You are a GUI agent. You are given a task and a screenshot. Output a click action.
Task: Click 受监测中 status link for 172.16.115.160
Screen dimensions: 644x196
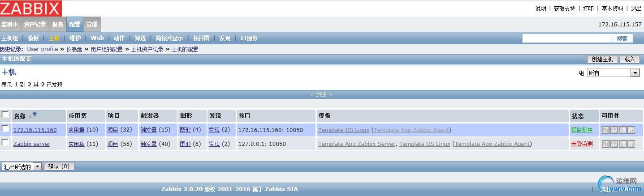click(582, 130)
